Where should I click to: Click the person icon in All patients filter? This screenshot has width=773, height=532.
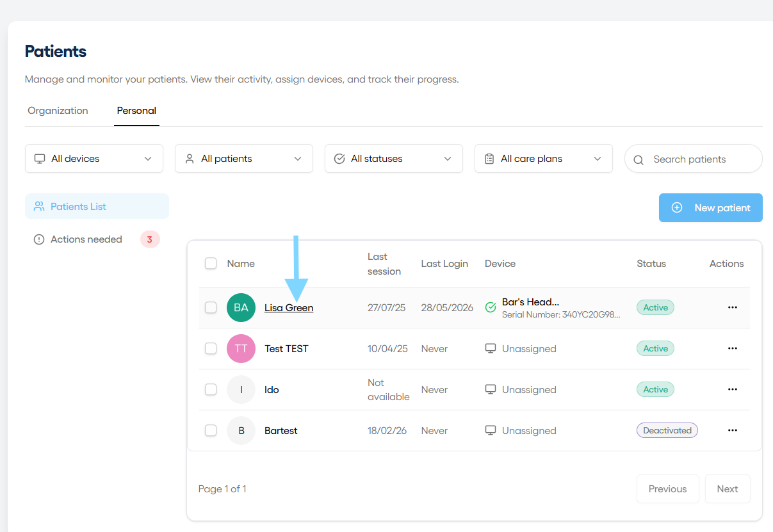(x=190, y=159)
